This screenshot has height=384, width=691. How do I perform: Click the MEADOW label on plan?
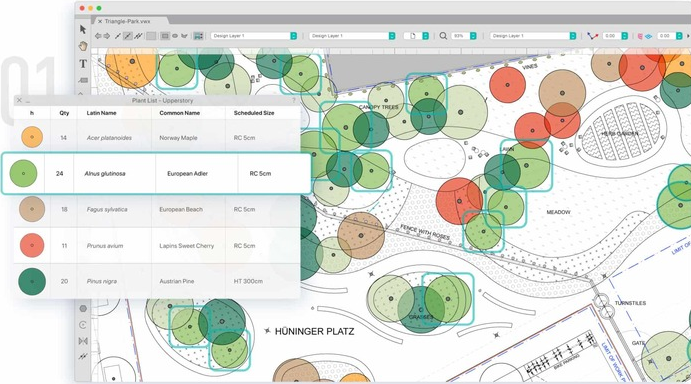click(558, 212)
